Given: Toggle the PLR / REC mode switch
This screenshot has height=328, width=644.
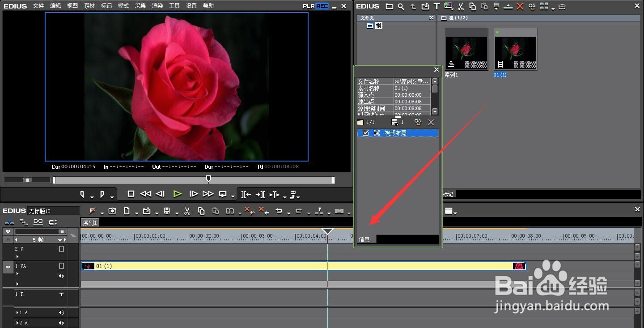Looking at the screenshot, I should [x=316, y=6].
